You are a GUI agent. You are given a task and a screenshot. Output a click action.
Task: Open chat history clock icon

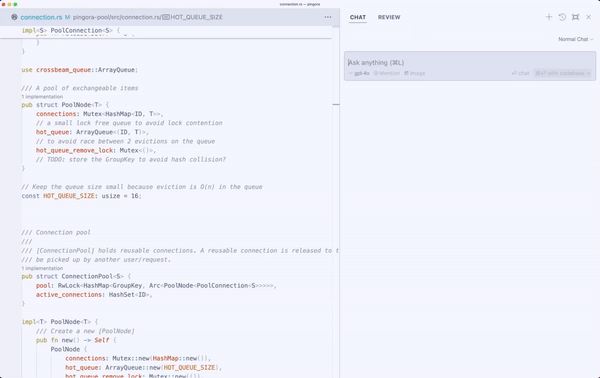tap(562, 17)
